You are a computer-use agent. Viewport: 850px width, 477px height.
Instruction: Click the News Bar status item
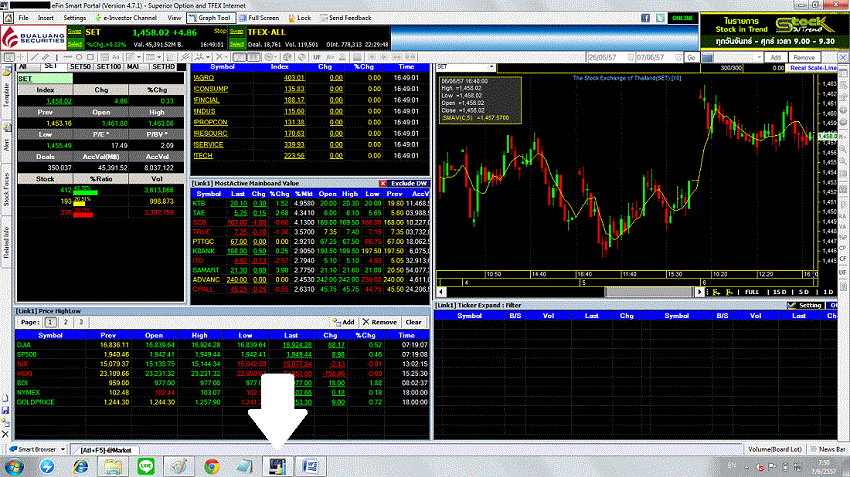coord(828,449)
